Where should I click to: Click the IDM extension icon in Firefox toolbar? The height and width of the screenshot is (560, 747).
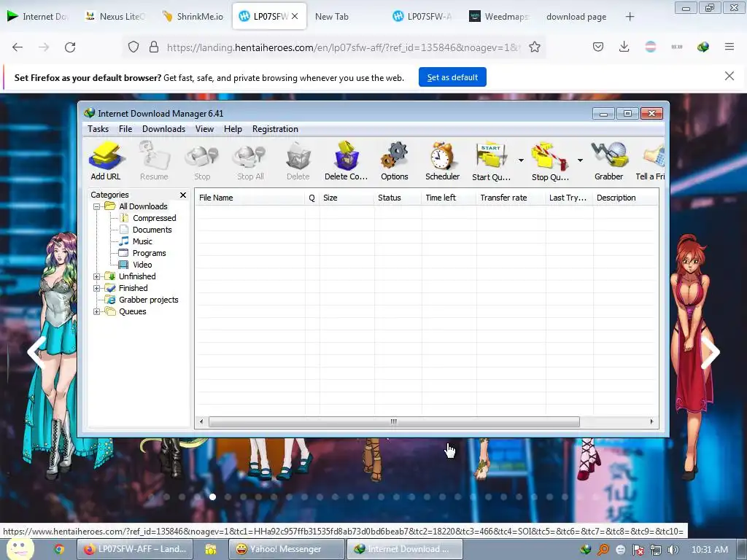coord(703,47)
